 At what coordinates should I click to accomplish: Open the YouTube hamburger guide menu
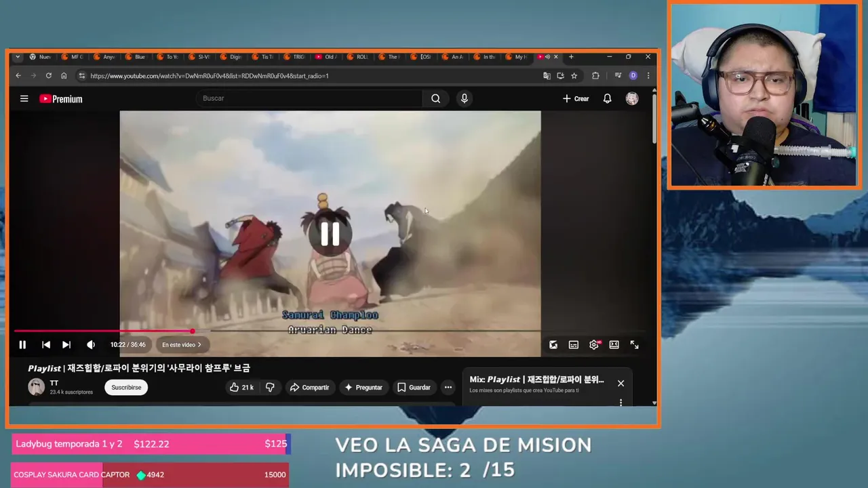click(24, 99)
